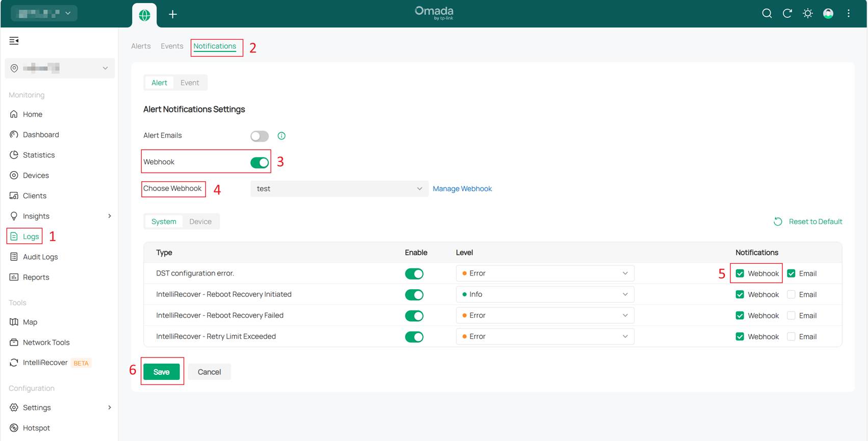Click the Cancel button
This screenshot has width=868, height=441.
coord(209,372)
